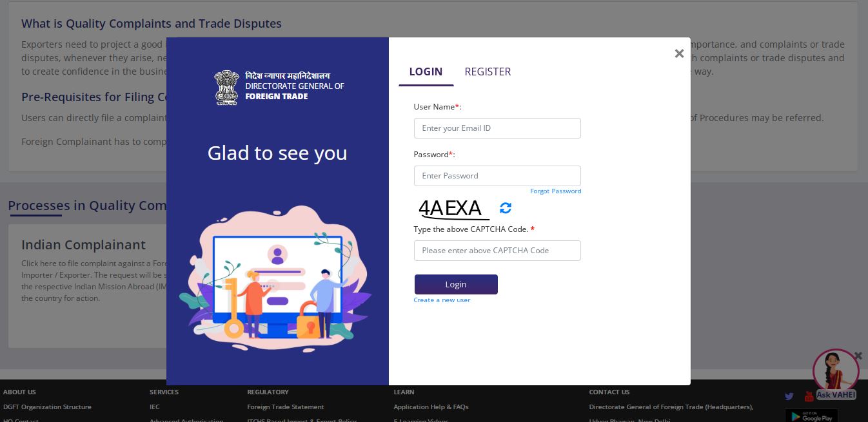Open the Foreign Trade Statement link
The width and height of the screenshot is (868, 422).
[285, 407]
